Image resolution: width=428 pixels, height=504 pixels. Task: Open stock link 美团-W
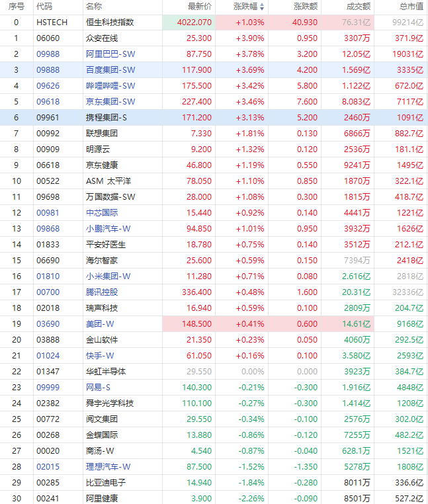[x=100, y=324]
